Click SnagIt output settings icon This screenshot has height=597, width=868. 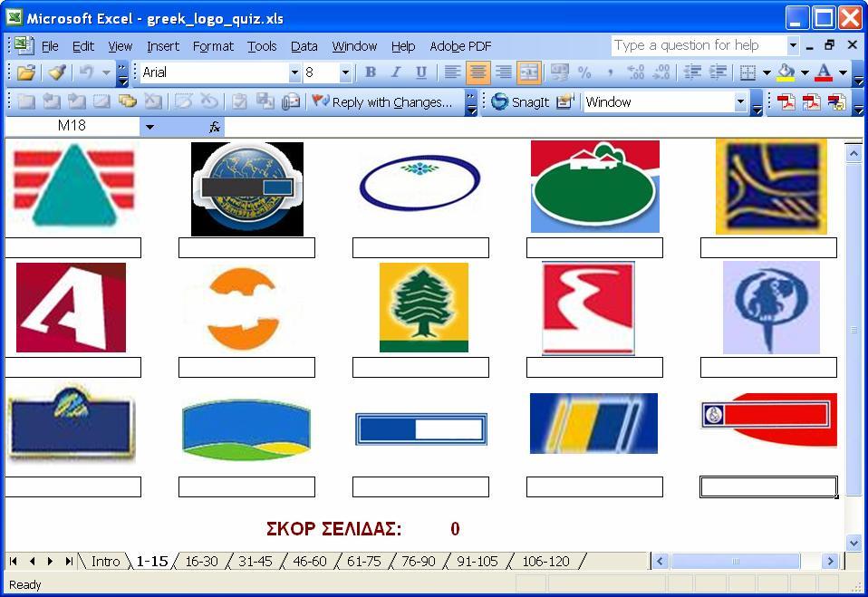point(564,101)
